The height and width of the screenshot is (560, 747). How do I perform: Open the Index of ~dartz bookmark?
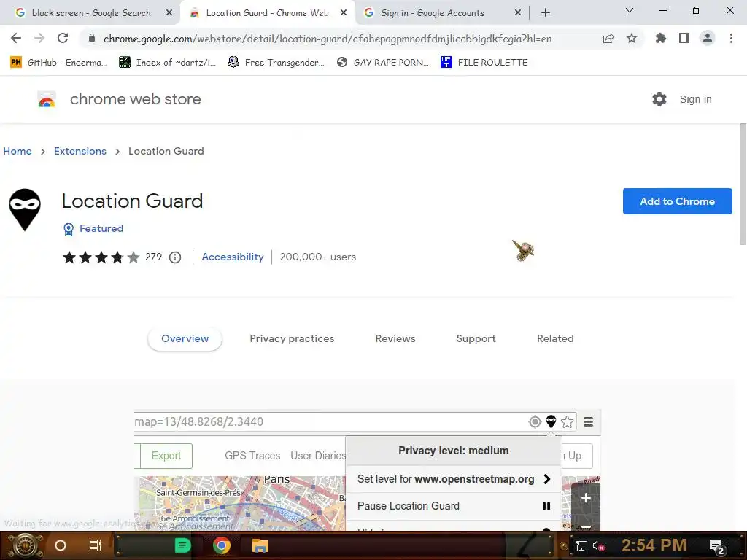pos(168,63)
